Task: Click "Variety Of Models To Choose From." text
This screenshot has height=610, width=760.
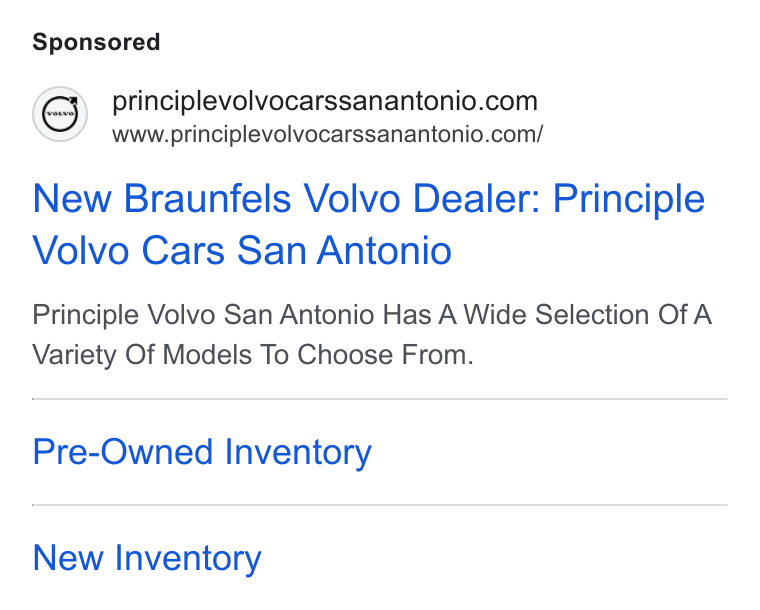Action: (253, 355)
